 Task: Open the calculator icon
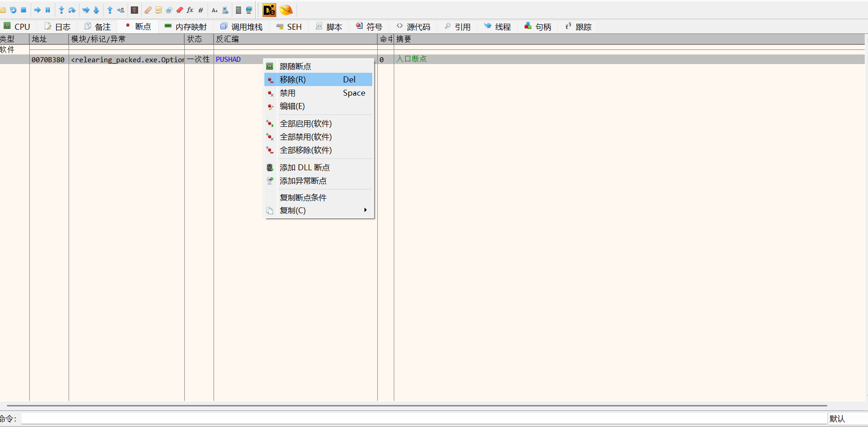(238, 10)
